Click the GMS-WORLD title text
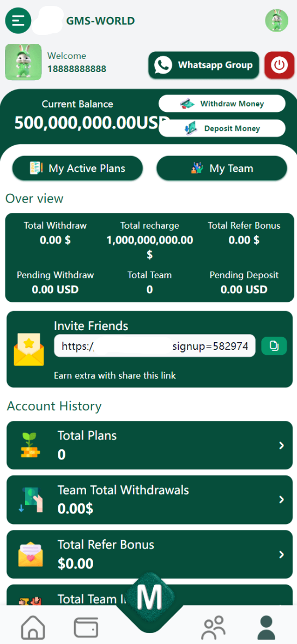Image resolution: width=297 pixels, height=644 pixels. tap(100, 21)
